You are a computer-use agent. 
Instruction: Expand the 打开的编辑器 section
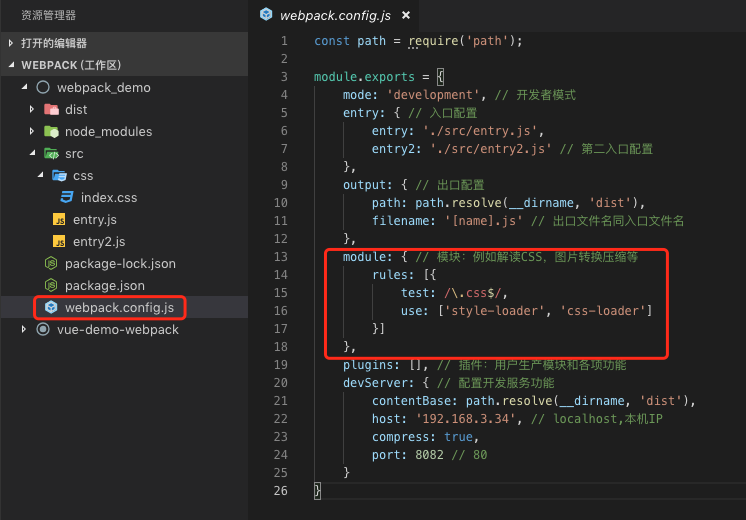tap(11, 43)
